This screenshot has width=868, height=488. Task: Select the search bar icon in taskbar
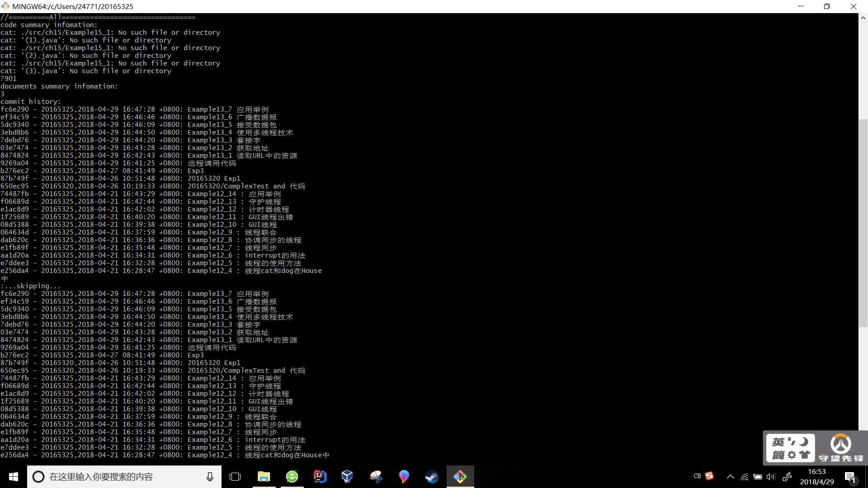37,477
